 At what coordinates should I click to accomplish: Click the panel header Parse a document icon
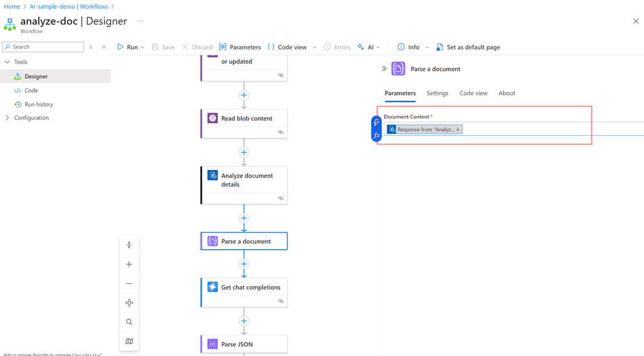pyautogui.click(x=398, y=68)
